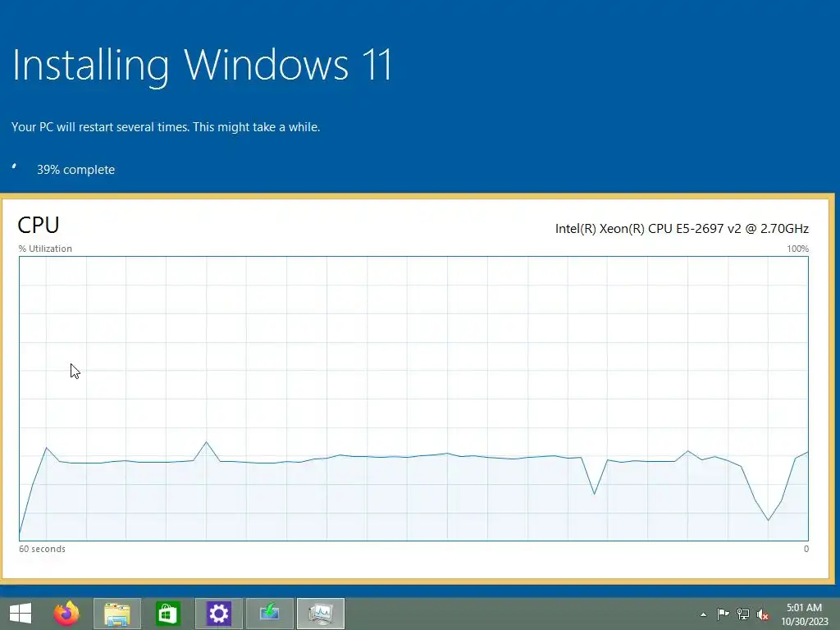Click the muted volume tray icon
840x630 pixels.
pos(763,614)
